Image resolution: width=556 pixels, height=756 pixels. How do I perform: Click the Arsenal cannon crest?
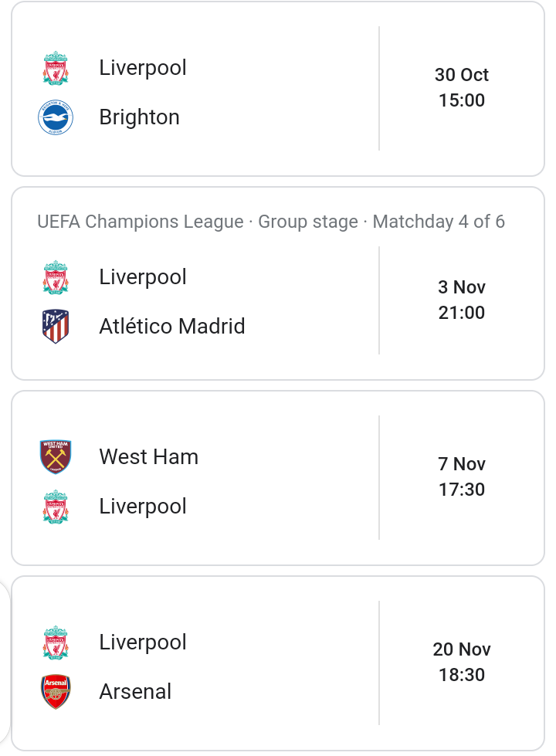click(x=56, y=691)
